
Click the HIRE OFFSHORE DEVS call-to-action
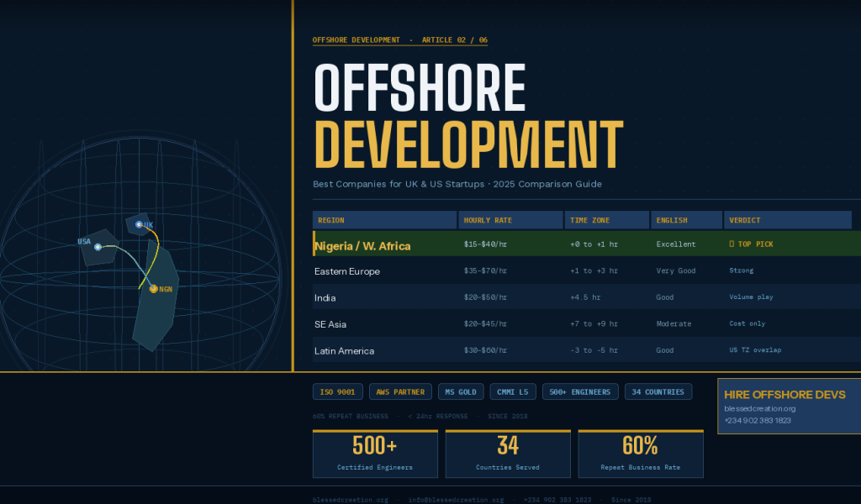click(784, 395)
